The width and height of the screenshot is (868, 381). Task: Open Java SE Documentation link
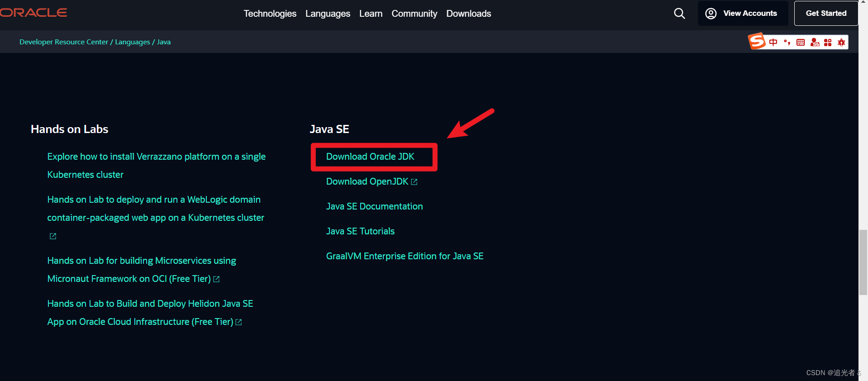click(374, 206)
